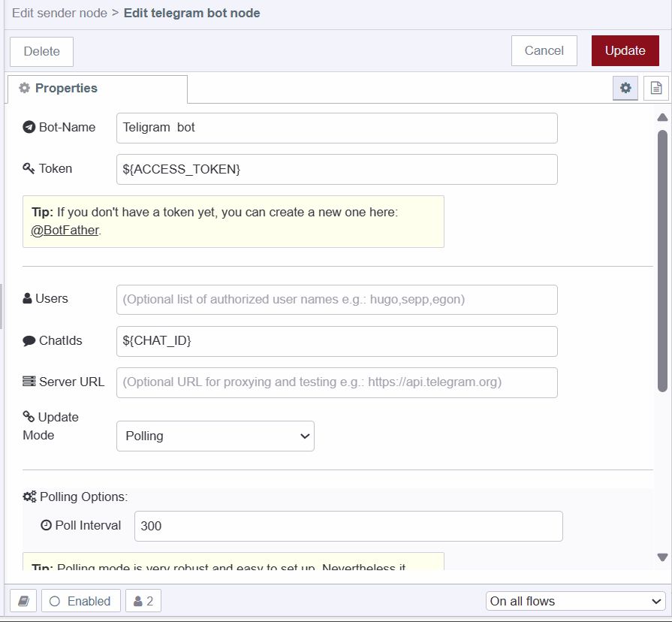Screen dimensions: 672x622
Task: Toggle the Enabled state of the node
Action: pyautogui.click(x=81, y=600)
